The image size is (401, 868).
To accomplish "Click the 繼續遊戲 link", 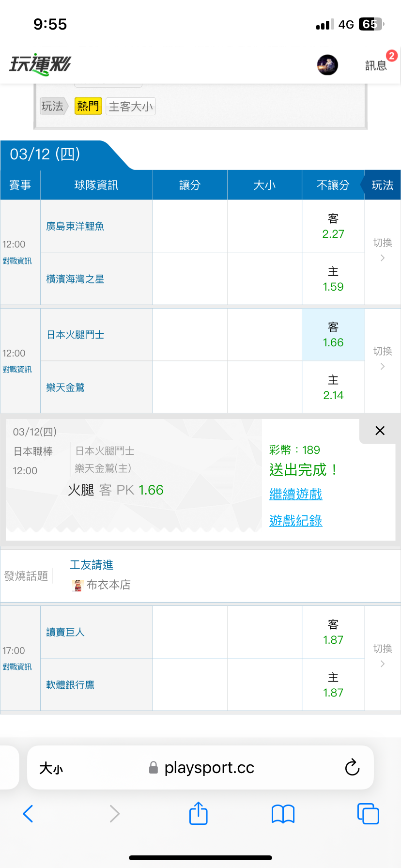I will (295, 495).
